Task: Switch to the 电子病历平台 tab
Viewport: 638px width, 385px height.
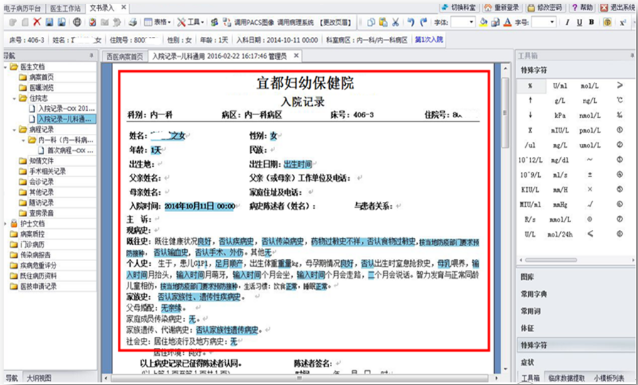Action: (22, 8)
